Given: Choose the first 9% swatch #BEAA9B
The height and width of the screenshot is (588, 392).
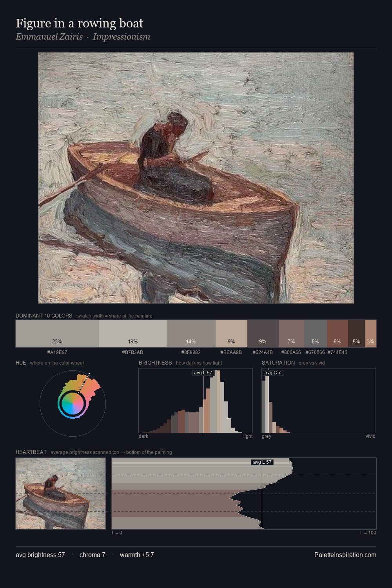Looking at the screenshot, I should tap(231, 334).
